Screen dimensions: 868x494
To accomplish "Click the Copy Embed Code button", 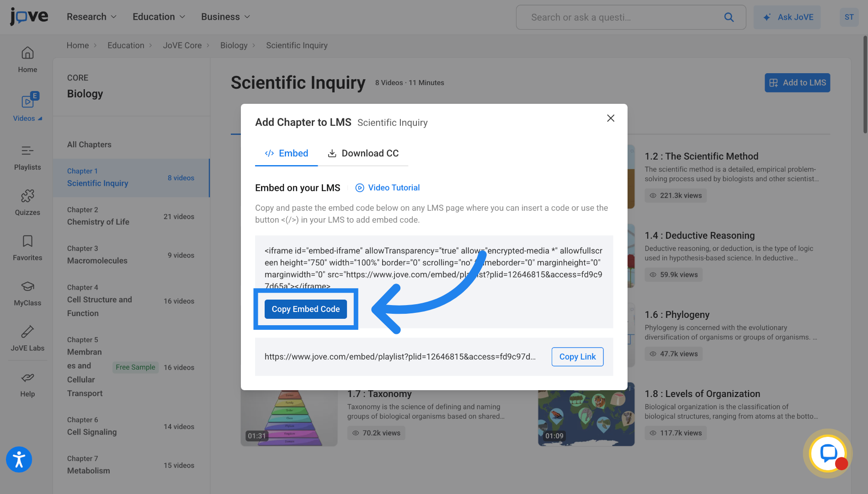I will point(306,309).
